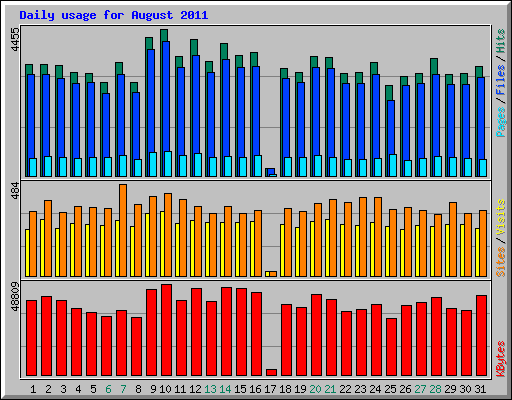
Task: Click day label 8 on x-axis
Action: pos(138,389)
